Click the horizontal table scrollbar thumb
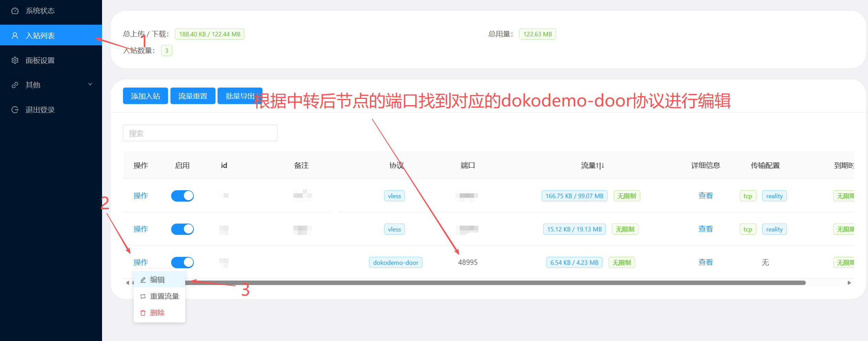Screen dimensions: 868x341 click(x=469, y=283)
